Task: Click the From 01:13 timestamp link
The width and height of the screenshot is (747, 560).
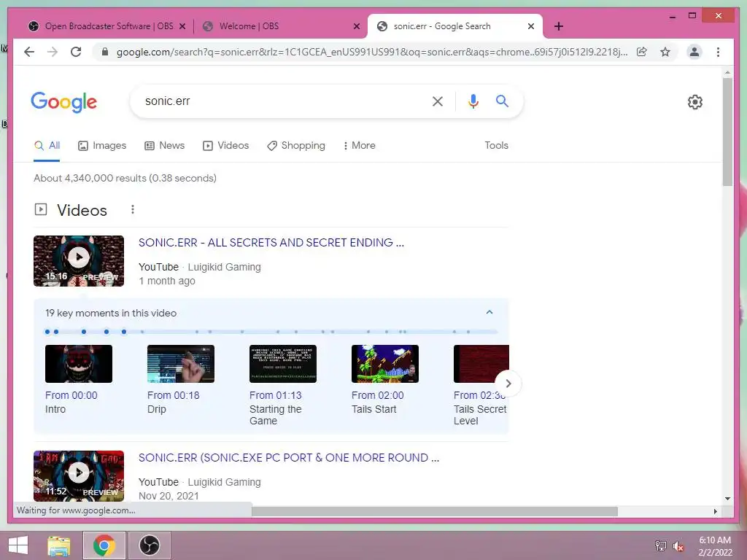Action: point(275,396)
